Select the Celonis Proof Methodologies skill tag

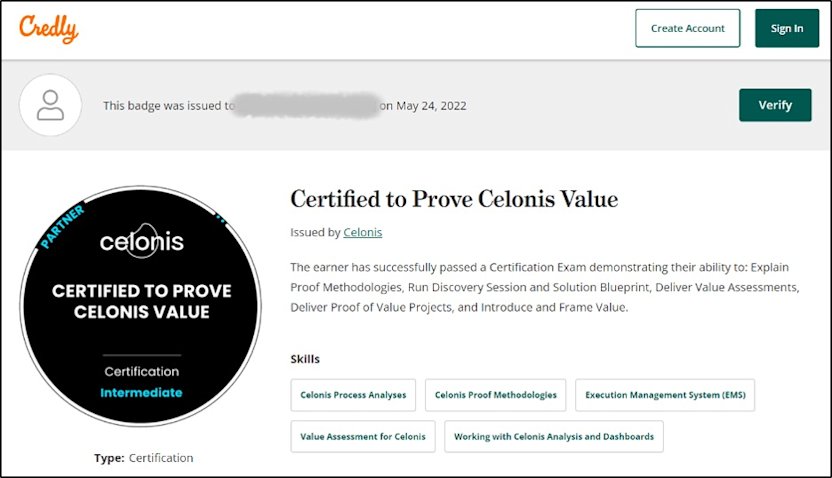click(x=496, y=395)
